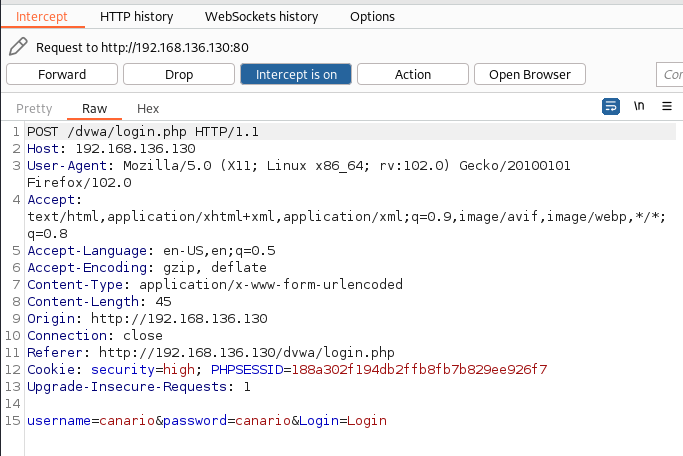Click the Firefox/102.0 continuation text
Image resolution: width=683 pixels, height=456 pixels.
click(x=79, y=182)
